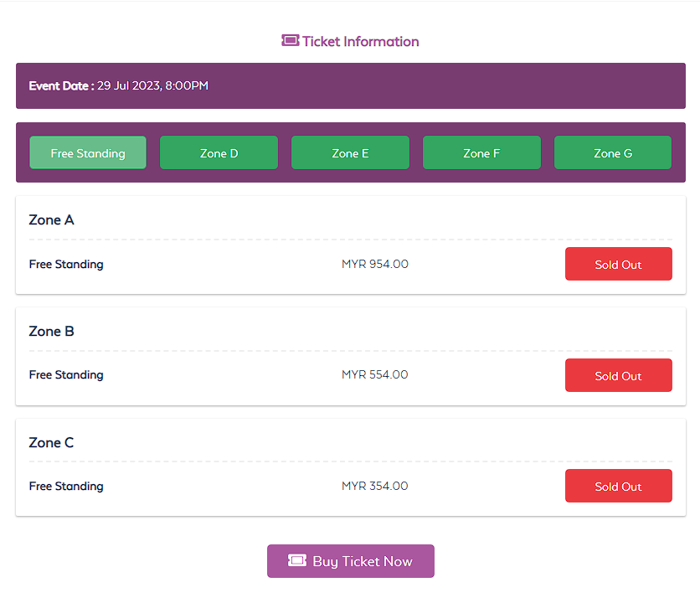The height and width of the screenshot is (603, 700).
Task: Click Sold Out button for Zone B
Action: (x=618, y=375)
